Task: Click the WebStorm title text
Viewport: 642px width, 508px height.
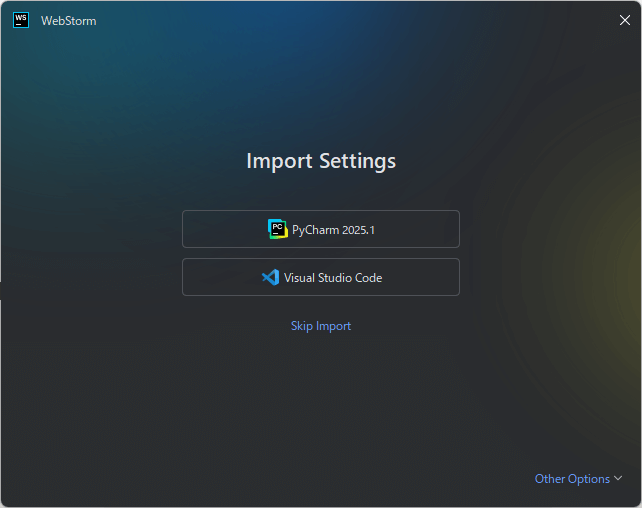Action: (68, 21)
